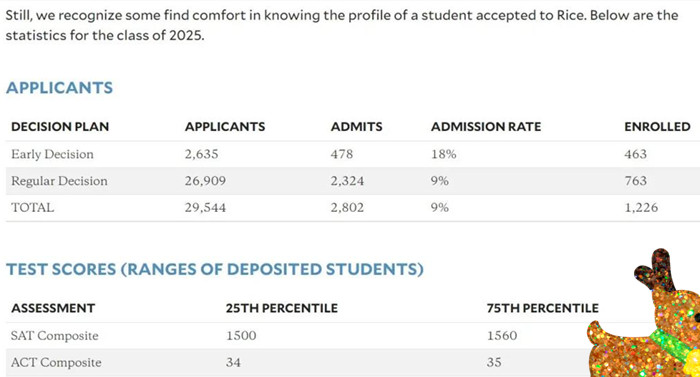Screen dimensions: 700x377
Task: Select the ADMISSION RATE column header
Action: [x=486, y=127]
